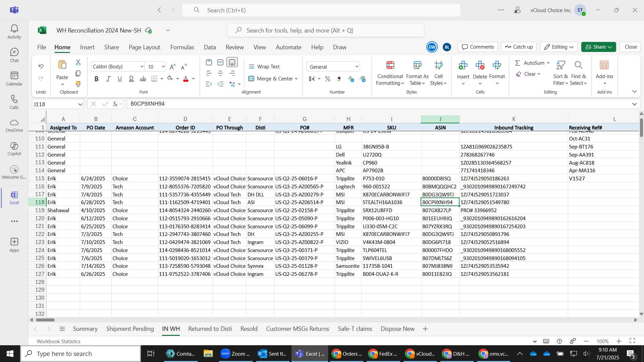
Task: Open Copilot in Teams sidebar
Action: point(14,149)
